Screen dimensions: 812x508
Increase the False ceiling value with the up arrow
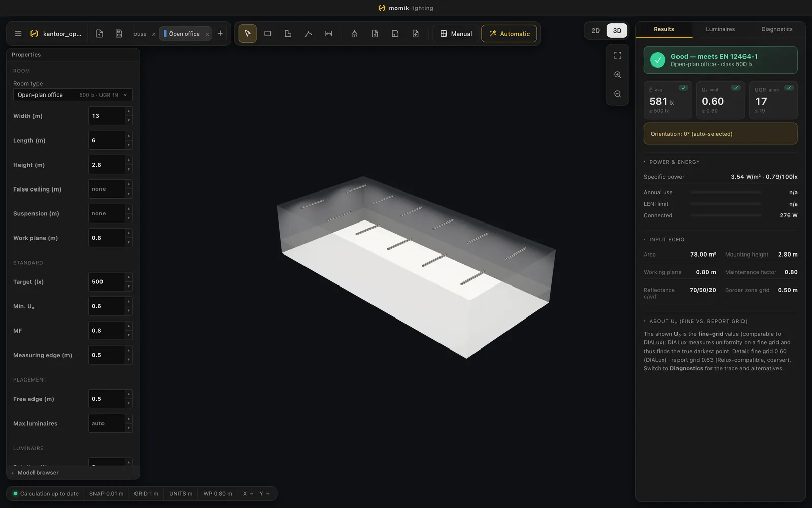pyautogui.click(x=129, y=184)
